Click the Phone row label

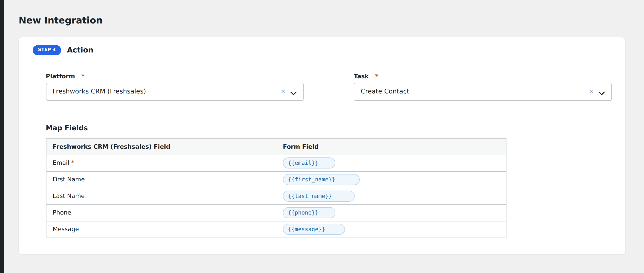(x=62, y=212)
